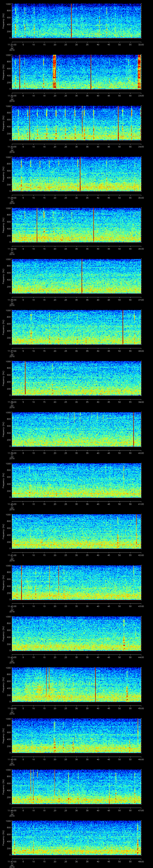Click the 11:42:00 start time label
153x868 pixels.
12,606
